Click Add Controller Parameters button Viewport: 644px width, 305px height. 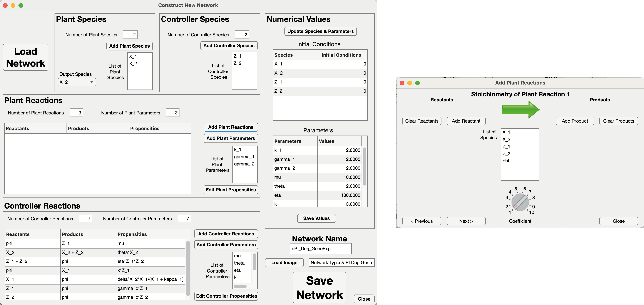click(226, 245)
